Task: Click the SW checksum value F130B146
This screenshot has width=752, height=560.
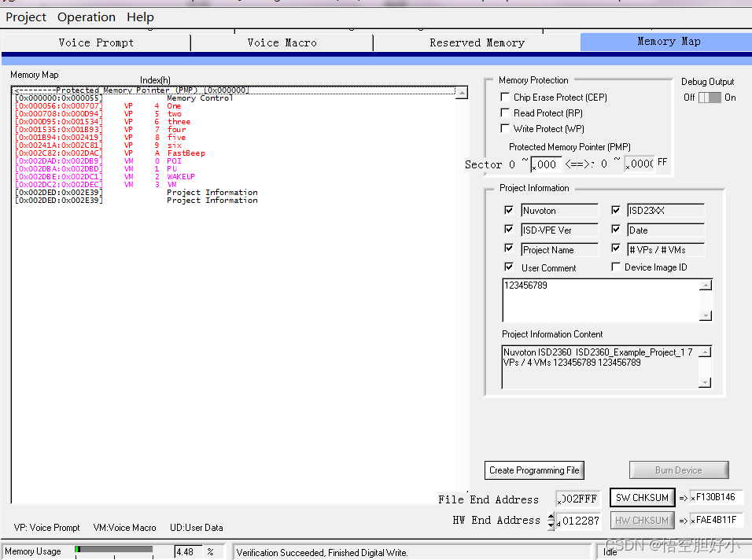Action: [x=716, y=497]
